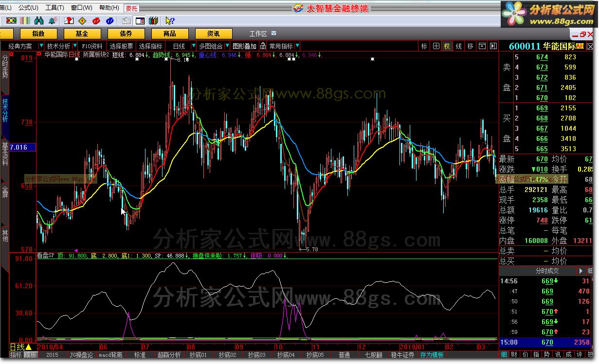This screenshot has height=364, width=599.
Task: Click the yellow diamond toolbar icon
Action: [82, 20]
